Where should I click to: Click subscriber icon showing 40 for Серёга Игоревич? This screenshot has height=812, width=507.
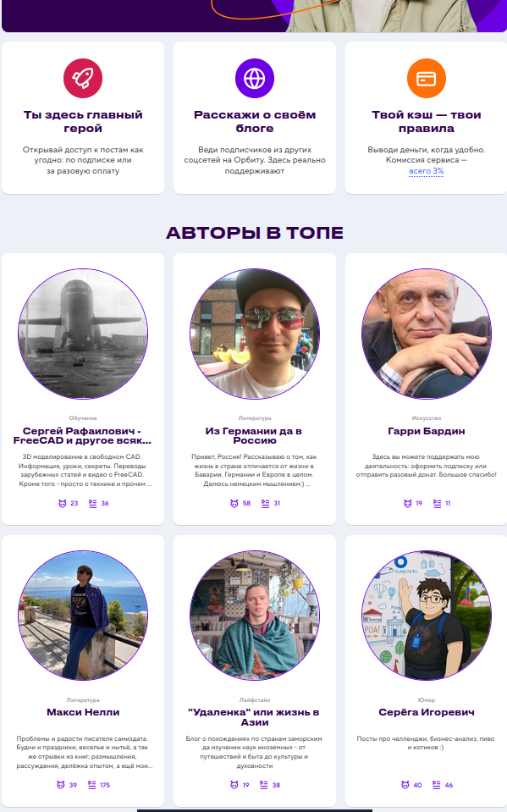point(405,785)
